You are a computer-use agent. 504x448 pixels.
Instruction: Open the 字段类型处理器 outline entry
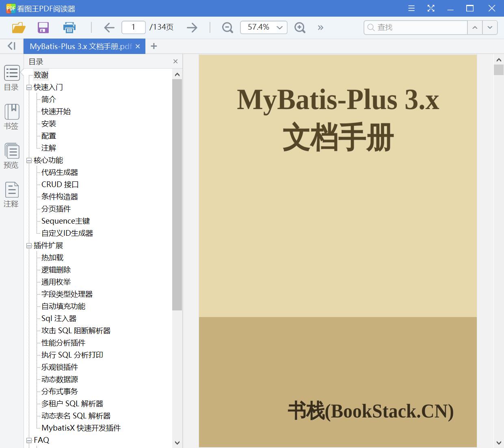click(x=67, y=294)
